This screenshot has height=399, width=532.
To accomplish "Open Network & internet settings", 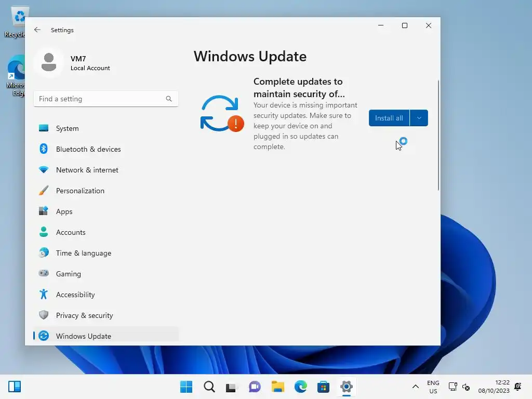I will tap(106, 170).
